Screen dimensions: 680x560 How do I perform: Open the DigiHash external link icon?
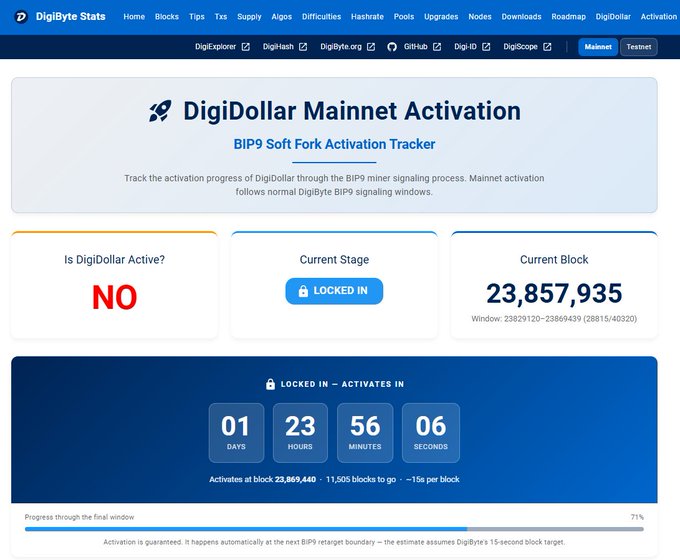click(x=303, y=47)
